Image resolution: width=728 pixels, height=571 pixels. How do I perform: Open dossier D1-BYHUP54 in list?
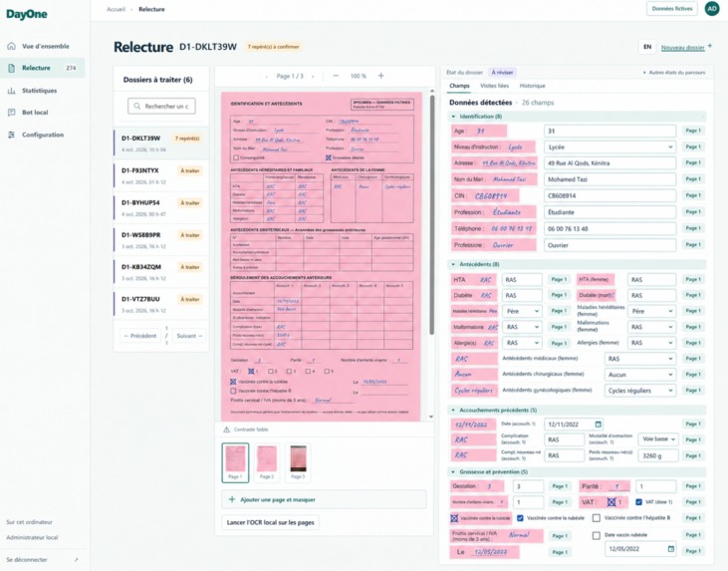tap(161, 207)
